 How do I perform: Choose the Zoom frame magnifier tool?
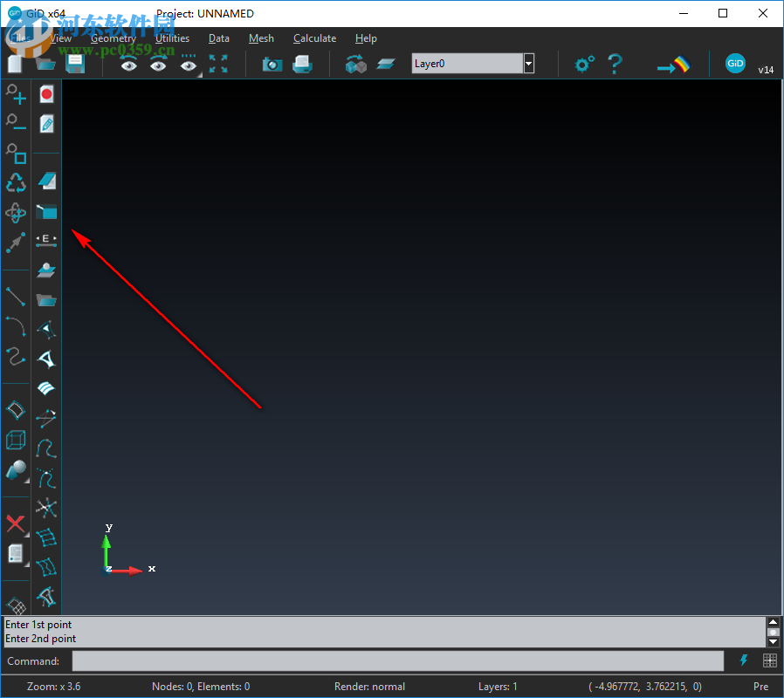coord(16,154)
